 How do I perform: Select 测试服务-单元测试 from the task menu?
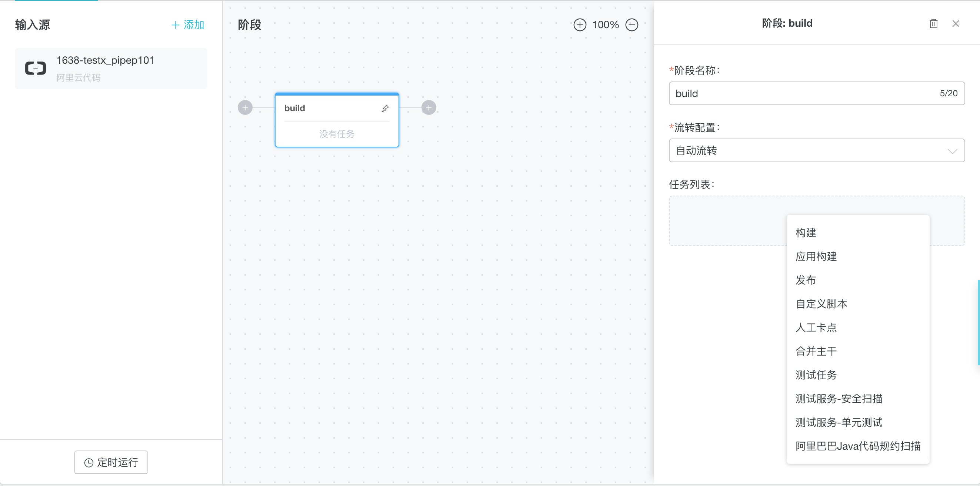[858, 422]
